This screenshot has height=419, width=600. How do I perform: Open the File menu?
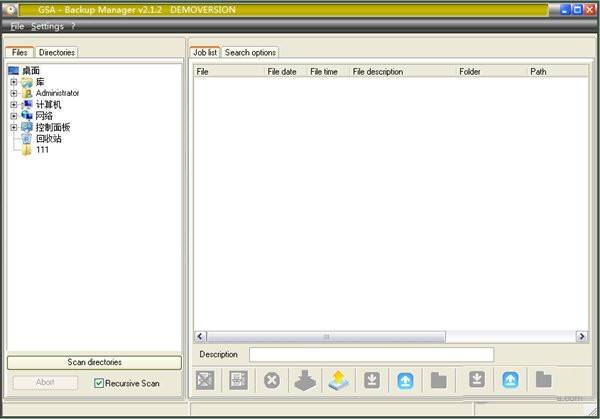click(17, 26)
